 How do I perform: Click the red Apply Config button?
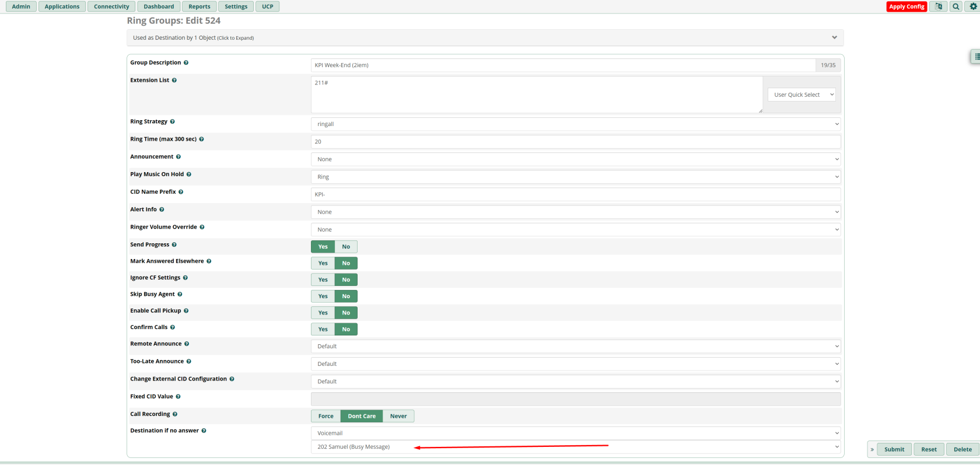coord(907,6)
